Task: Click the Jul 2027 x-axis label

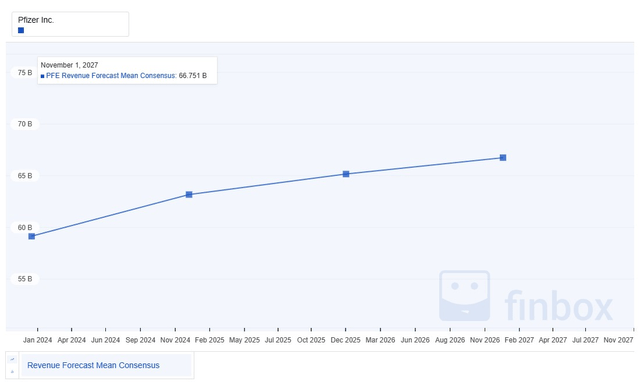Action: point(585,340)
